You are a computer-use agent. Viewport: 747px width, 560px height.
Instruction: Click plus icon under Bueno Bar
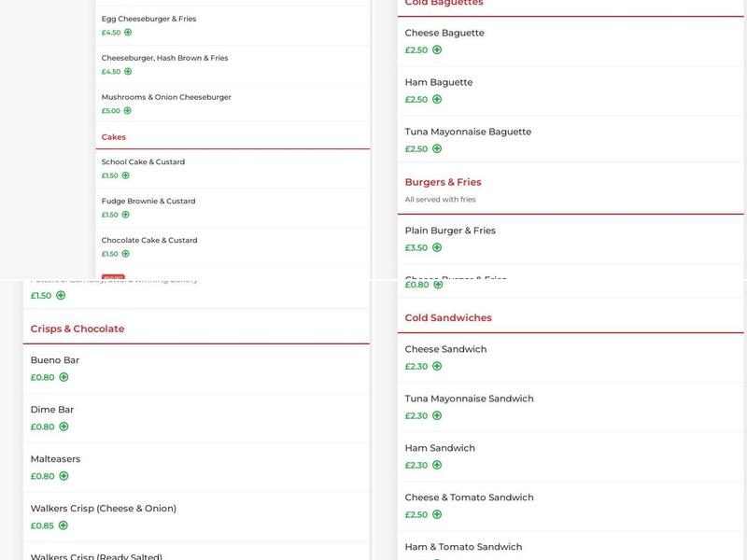(63, 378)
